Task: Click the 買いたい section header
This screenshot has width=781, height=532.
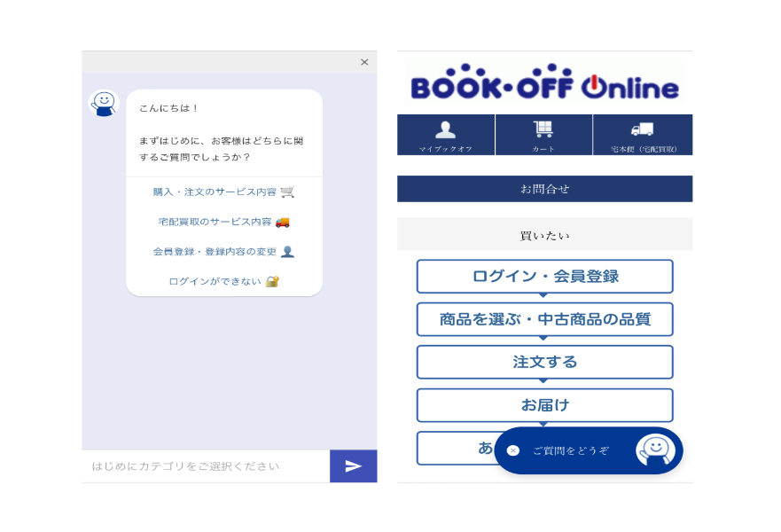Action: pyautogui.click(x=544, y=234)
